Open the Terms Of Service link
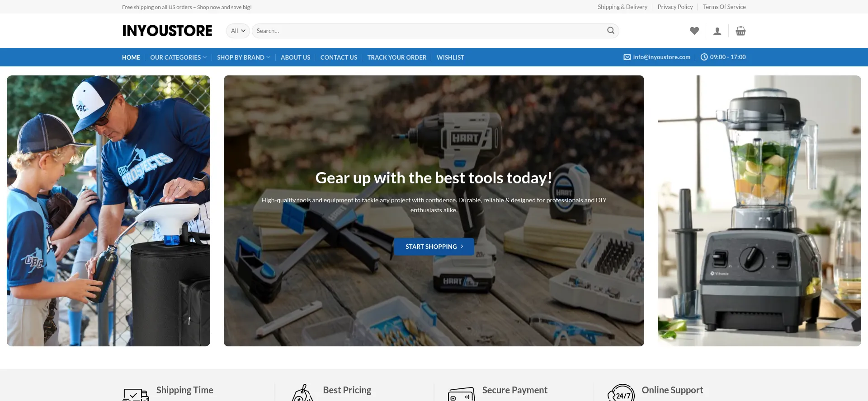Image resolution: width=868 pixels, height=401 pixels. click(724, 7)
